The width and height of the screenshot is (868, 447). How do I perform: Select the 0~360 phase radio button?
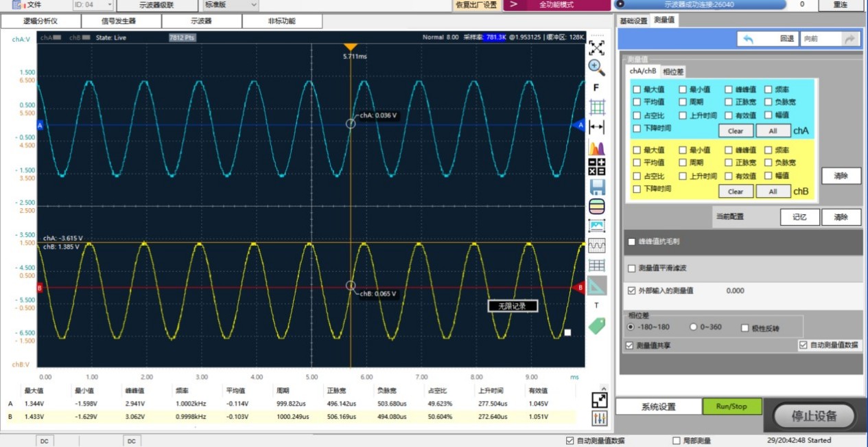(693, 327)
